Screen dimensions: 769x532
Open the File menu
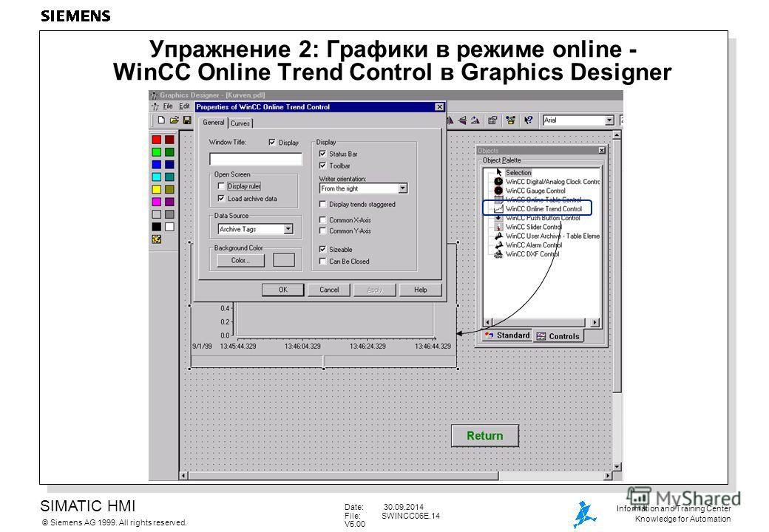(x=168, y=106)
